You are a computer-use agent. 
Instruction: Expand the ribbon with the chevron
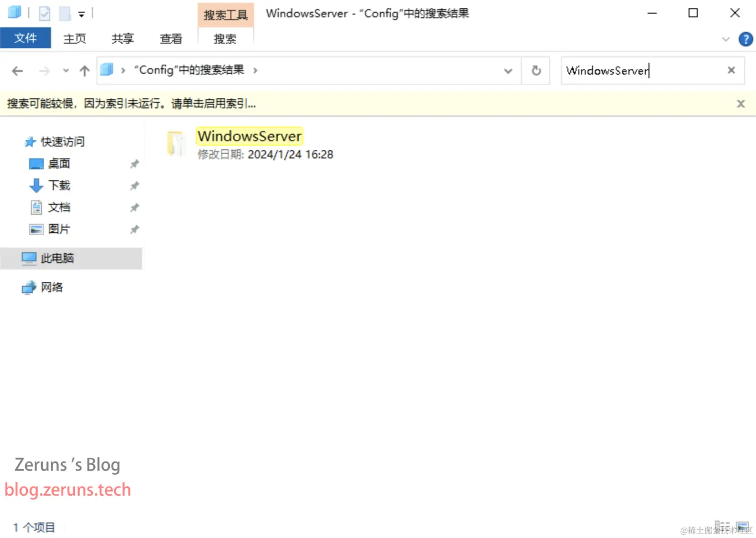(x=726, y=39)
